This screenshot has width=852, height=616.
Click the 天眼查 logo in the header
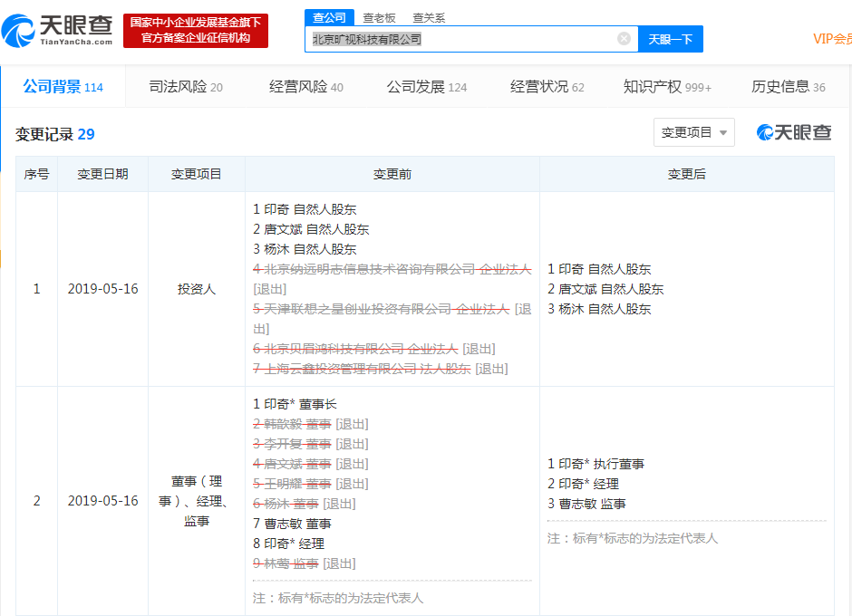click(58, 31)
